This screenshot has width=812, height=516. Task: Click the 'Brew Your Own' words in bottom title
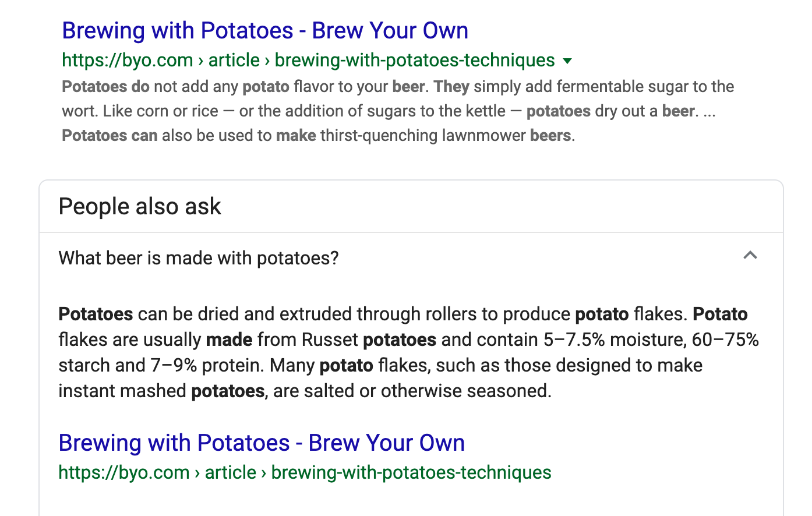[387, 443]
